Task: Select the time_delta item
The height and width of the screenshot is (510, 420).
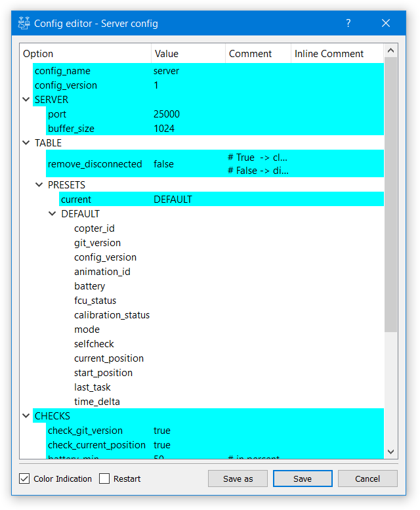Action: point(97,401)
